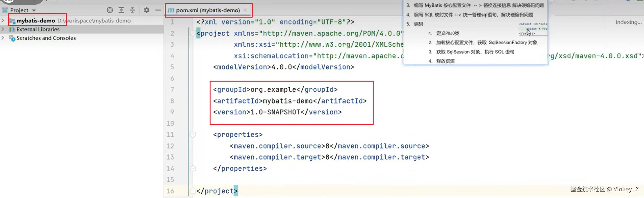The height and width of the screenshot is (198, 644).
Task: Click the artifactId value mybatis-demo
Action: tap(288, 101)
